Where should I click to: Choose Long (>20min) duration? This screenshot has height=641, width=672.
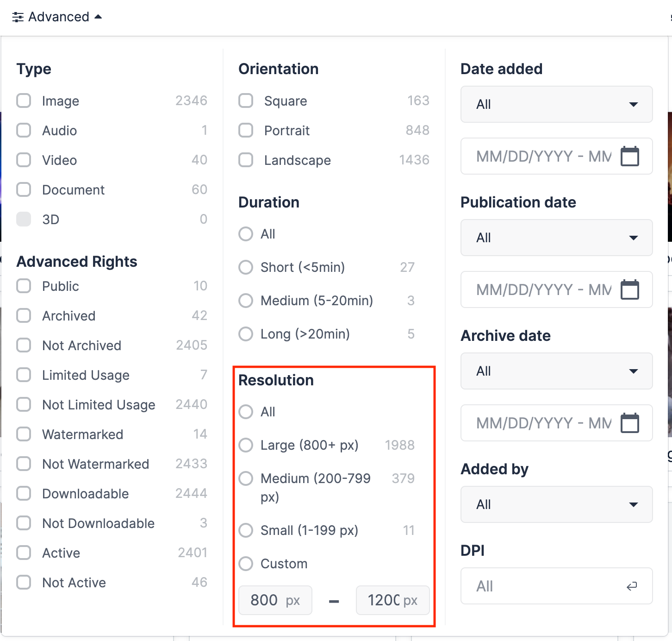(x=246, y=334)
